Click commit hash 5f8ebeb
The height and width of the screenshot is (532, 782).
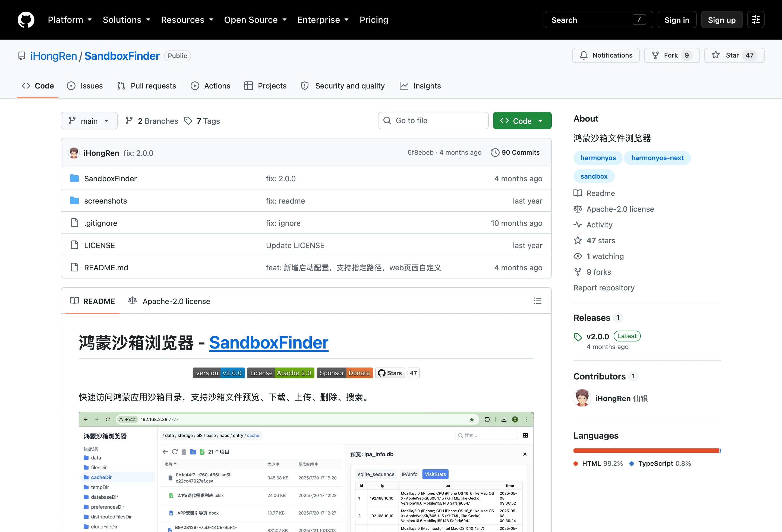tap(421, 153)
